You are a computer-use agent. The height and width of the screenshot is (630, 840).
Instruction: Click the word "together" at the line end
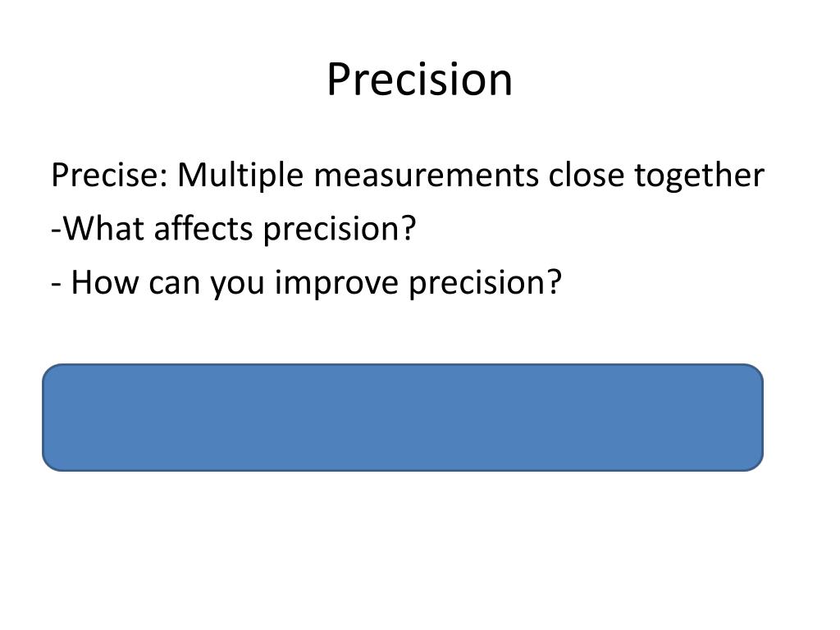coord(699,177)
